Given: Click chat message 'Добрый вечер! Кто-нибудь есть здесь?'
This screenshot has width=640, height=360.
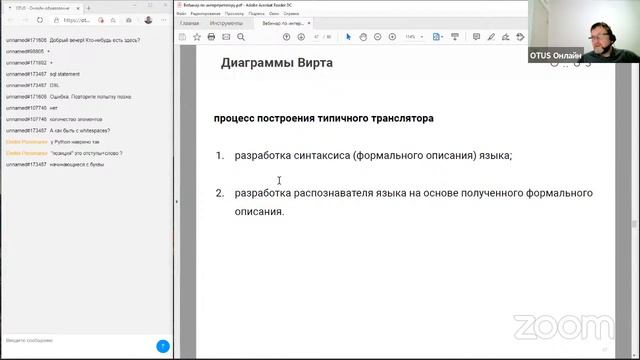Looking at the screenshot, I should click(x=95, y=40).
